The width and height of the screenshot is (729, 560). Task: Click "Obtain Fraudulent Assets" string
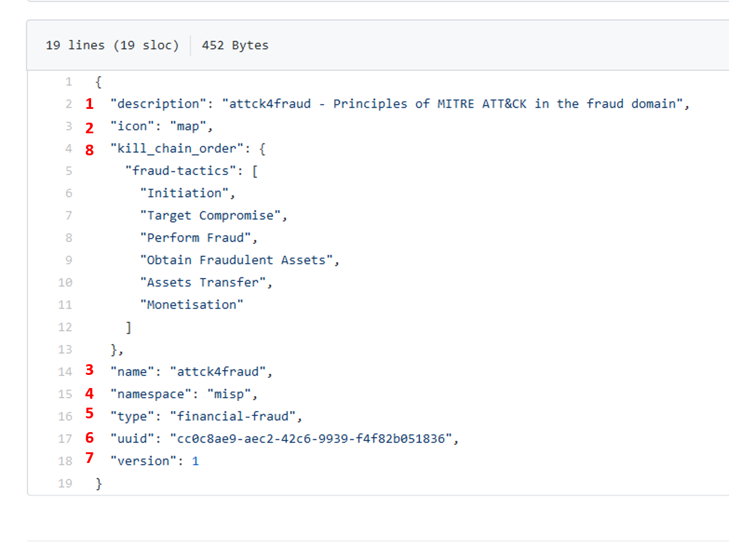[236, 260]
